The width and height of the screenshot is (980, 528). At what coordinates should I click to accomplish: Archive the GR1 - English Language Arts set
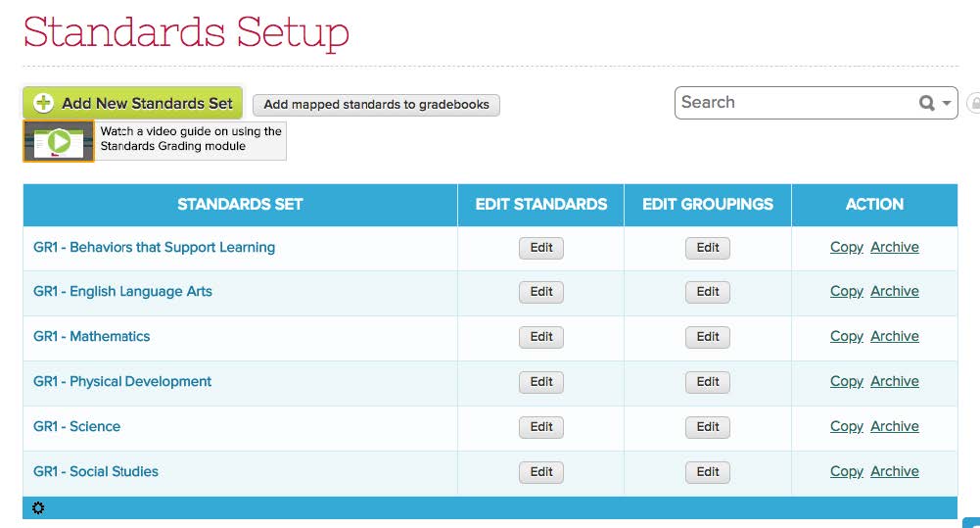[x=895, y=292]
